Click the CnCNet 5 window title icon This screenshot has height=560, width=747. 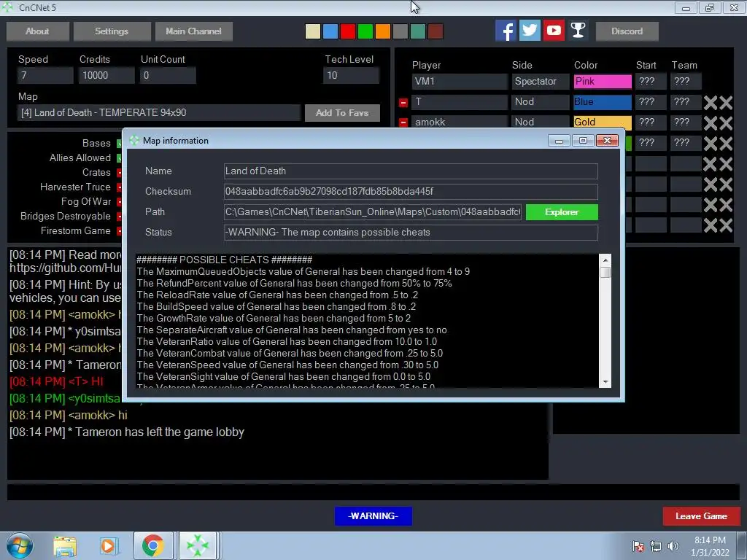7,7
